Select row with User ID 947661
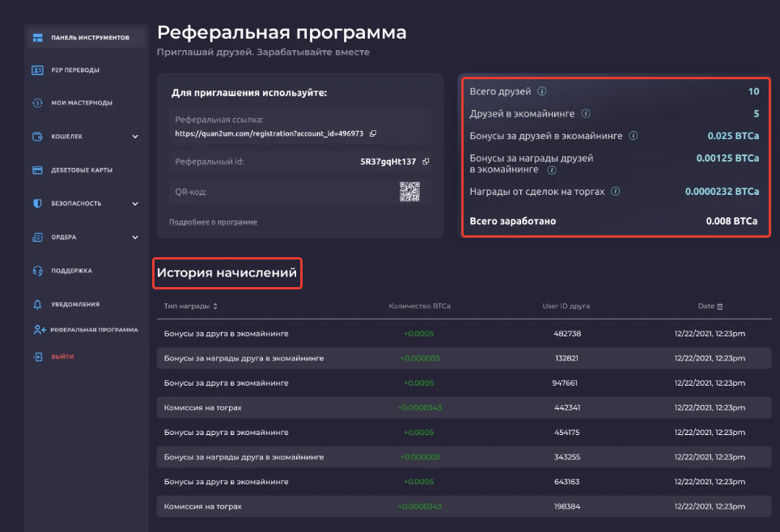This screenshot has width=780, height=532. [464, 383]
